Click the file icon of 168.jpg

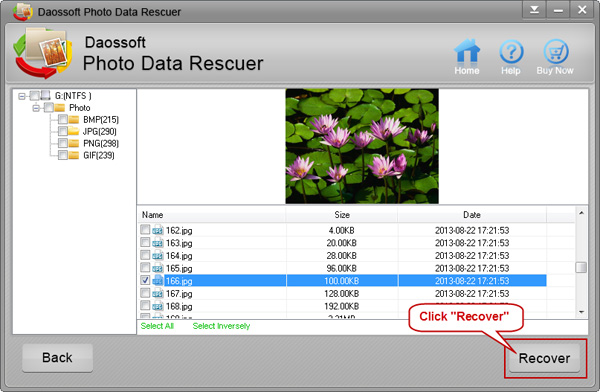[x=158, y=306]
